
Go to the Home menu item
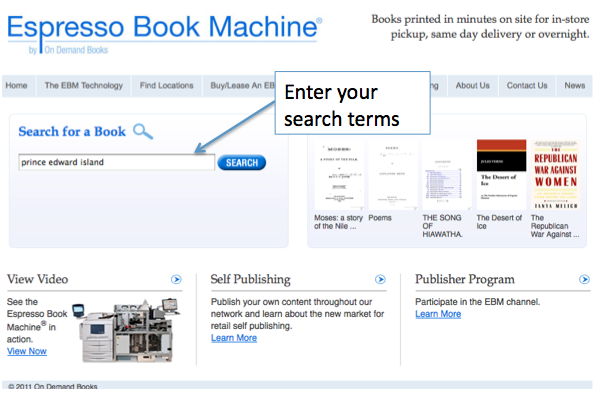17,86
